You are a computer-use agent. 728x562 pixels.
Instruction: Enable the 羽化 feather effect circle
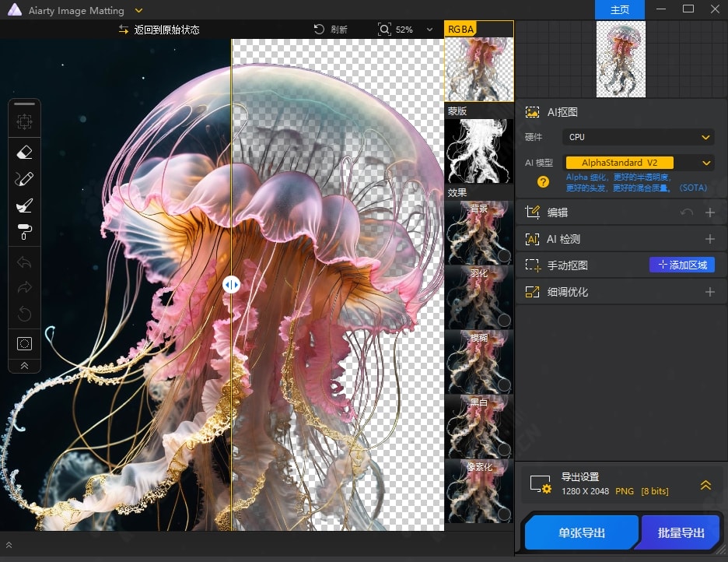pos(503,320)
